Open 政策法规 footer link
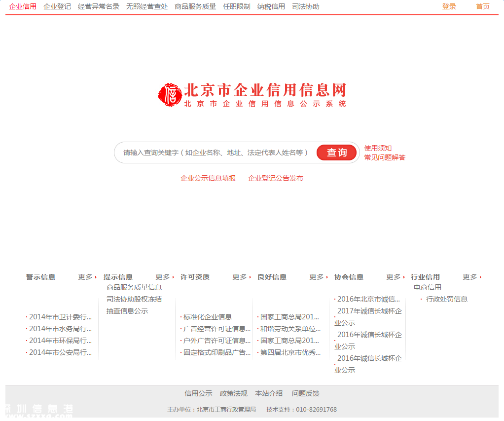The width and height of the screenshot is (504, 421). 234,393
